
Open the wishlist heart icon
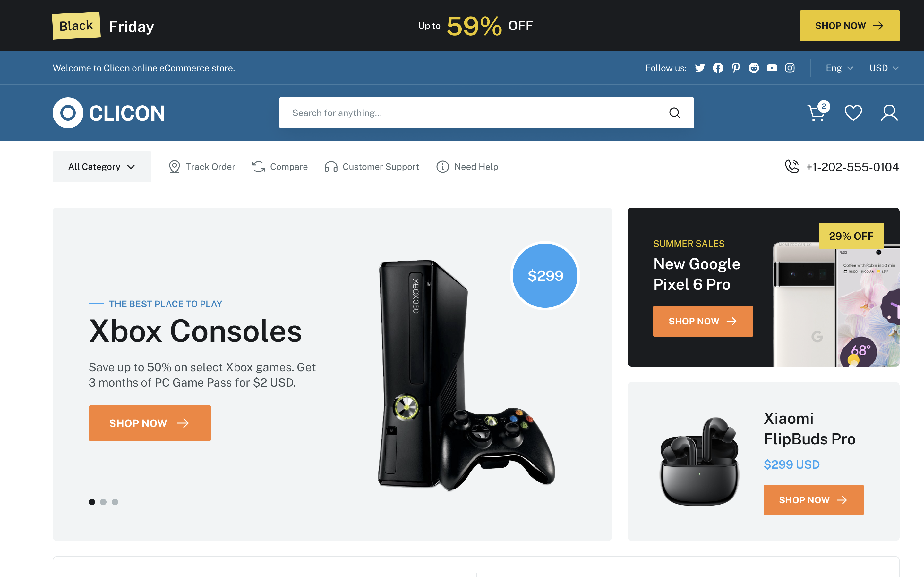tap(853, 113)
